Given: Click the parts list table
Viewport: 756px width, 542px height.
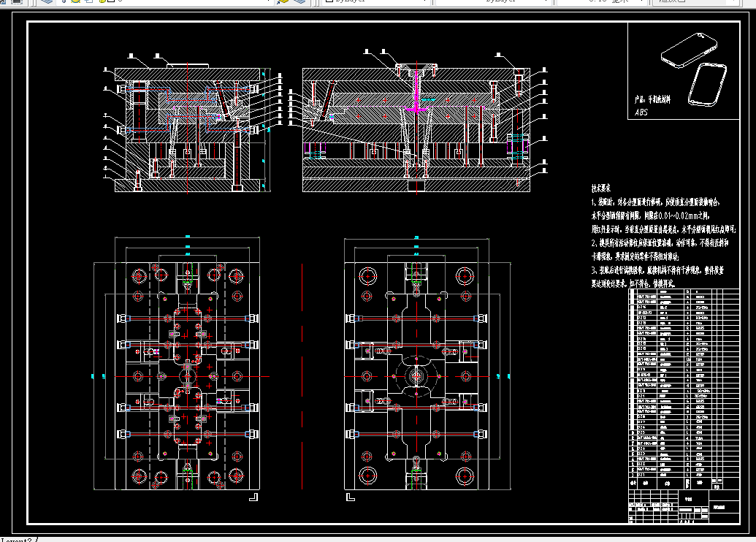Looking at the screenshot, I should pos(684,389).
